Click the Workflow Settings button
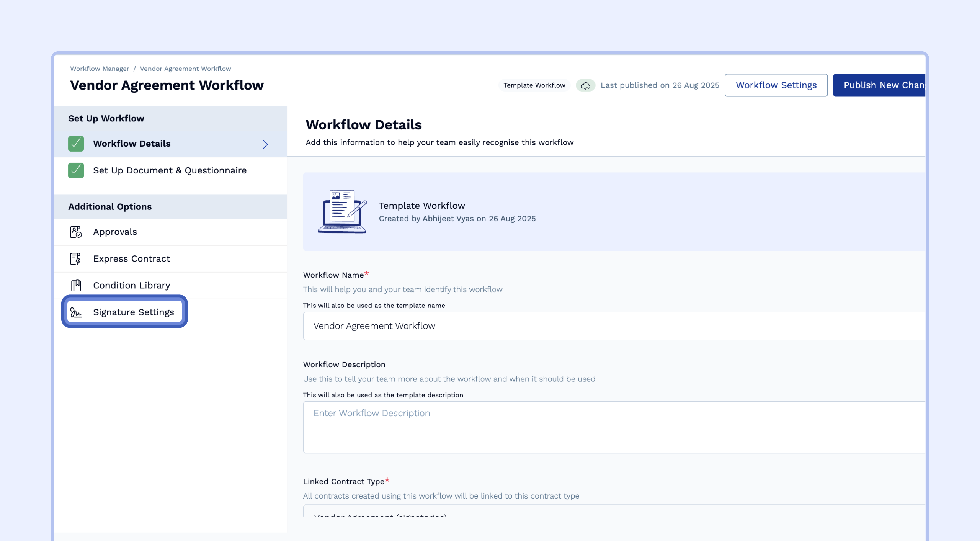Screen dimensions: 980x541 click(776, 85)
